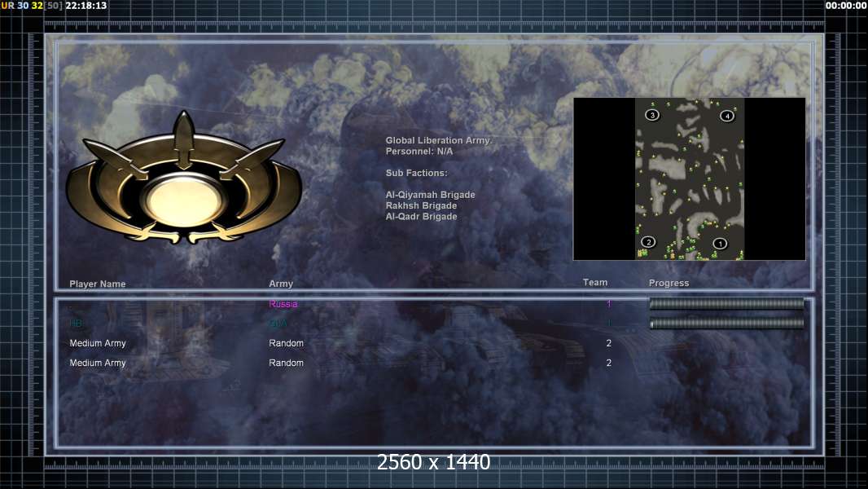
Task: Click the Russia player's progress bar
Action: 726,303
